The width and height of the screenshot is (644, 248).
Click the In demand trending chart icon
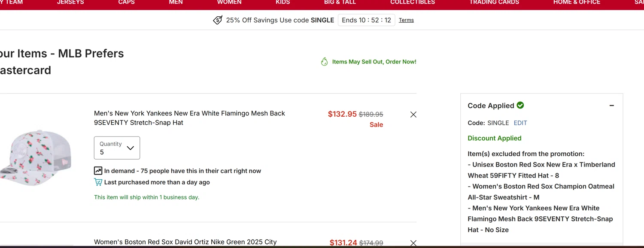coord(98,171)
